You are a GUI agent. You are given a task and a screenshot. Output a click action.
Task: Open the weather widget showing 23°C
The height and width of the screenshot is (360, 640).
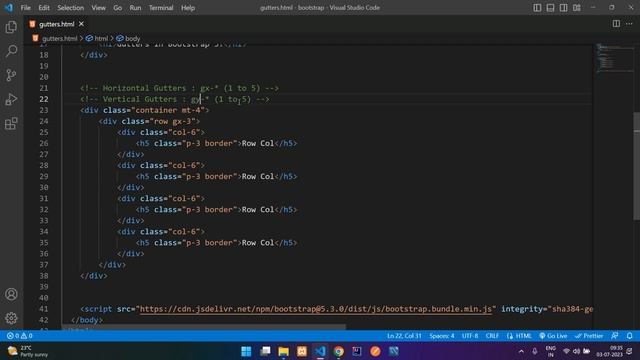(x=28, y=351)
